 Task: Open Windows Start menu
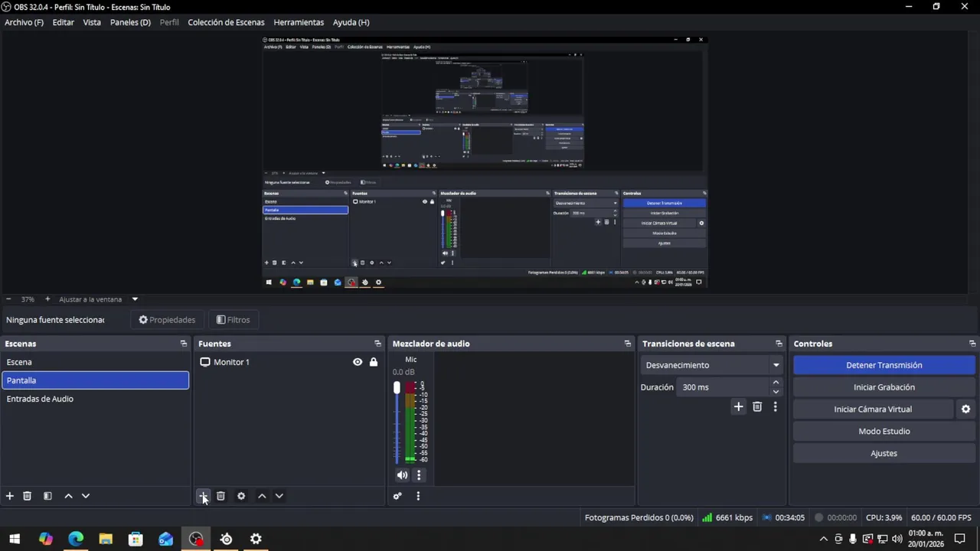pos(15,539)
